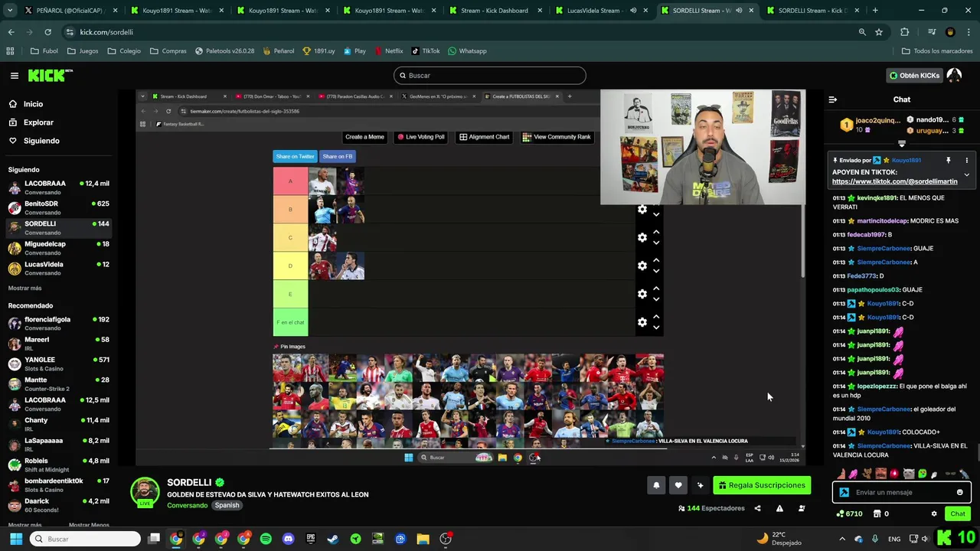
Task: Click Enviar un mensaje chat field
Action: [902, 492]
